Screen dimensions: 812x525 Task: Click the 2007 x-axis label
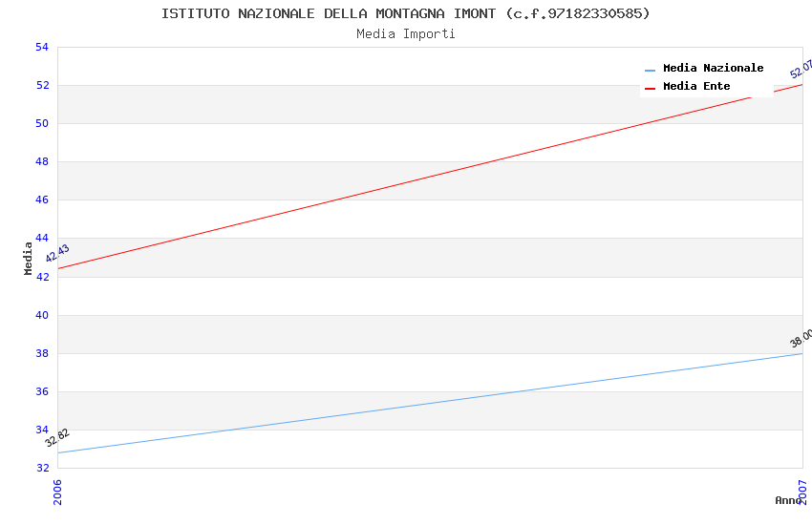click(x=802, y=492)
